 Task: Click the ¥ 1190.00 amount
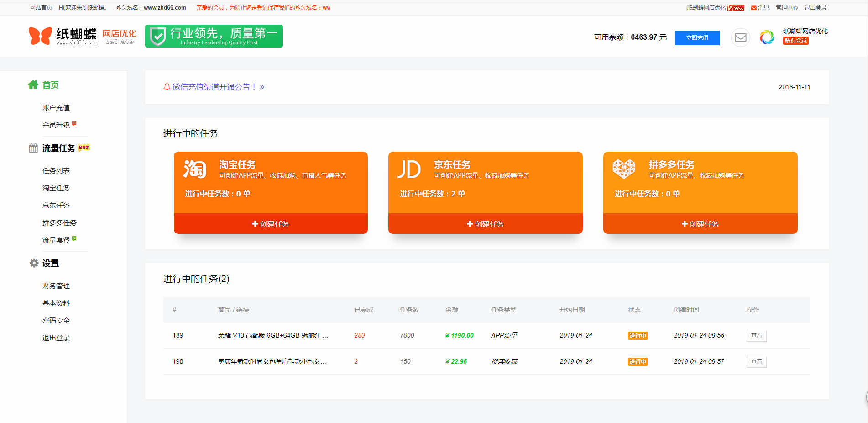(460, 335)
